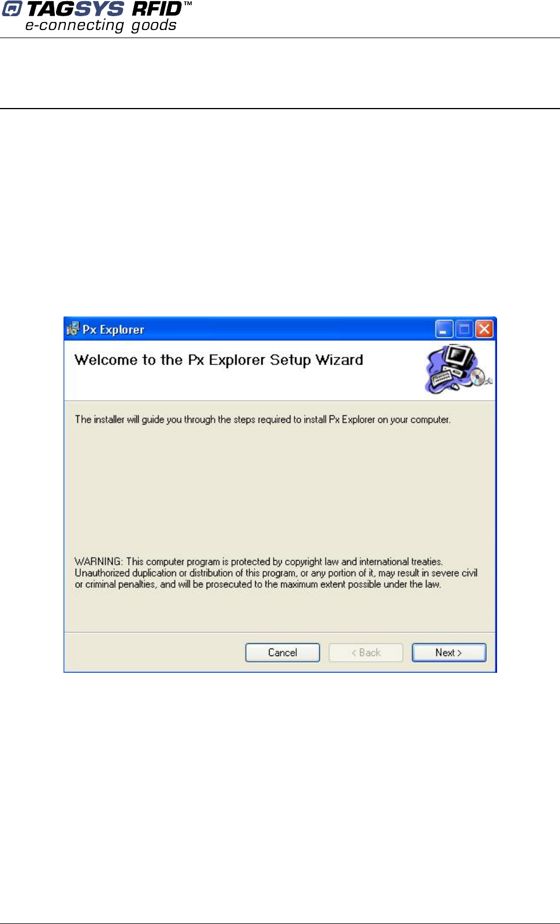The image size is (560, 924).
Task: Click the greyed-out < Back button
Action: pyautogui.click(x=365, y=653)
